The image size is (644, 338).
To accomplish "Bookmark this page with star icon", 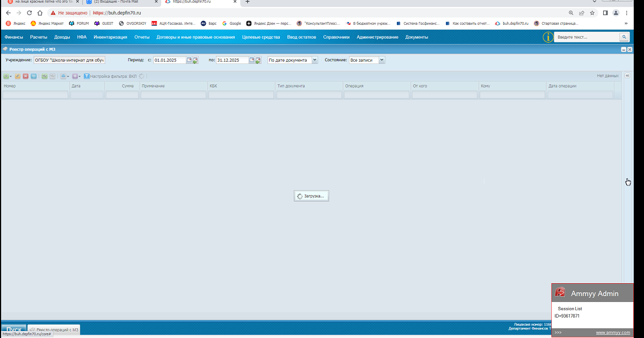I will (x=592, y=13).
